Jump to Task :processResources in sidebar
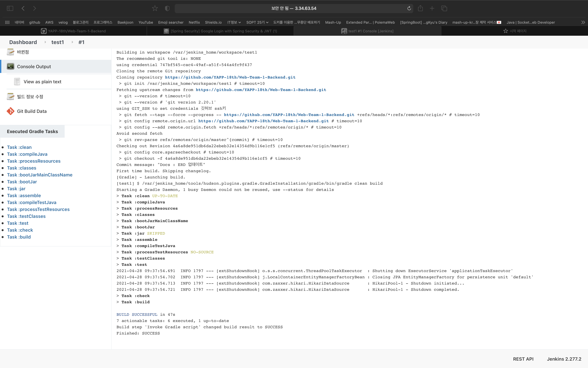Image resolution: width=588 pixels, height=368 pixels. [34, 161]
